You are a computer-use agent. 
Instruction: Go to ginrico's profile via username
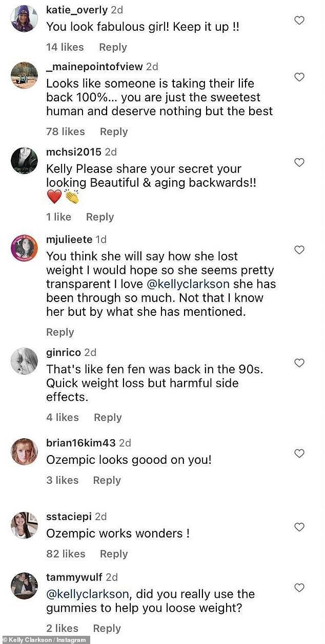pos(64,352)
